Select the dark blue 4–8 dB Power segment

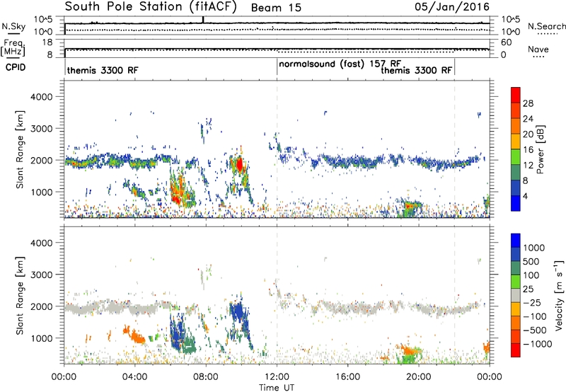tap(516, 188)
